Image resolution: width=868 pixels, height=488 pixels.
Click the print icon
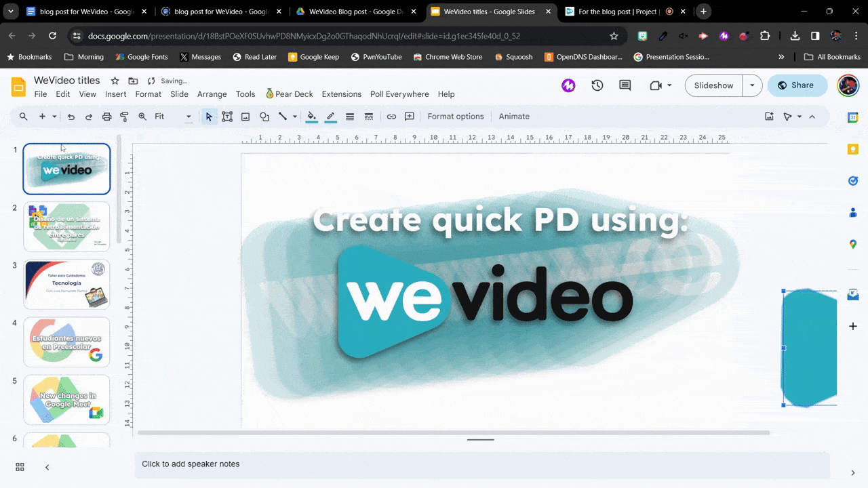[106, 117]
